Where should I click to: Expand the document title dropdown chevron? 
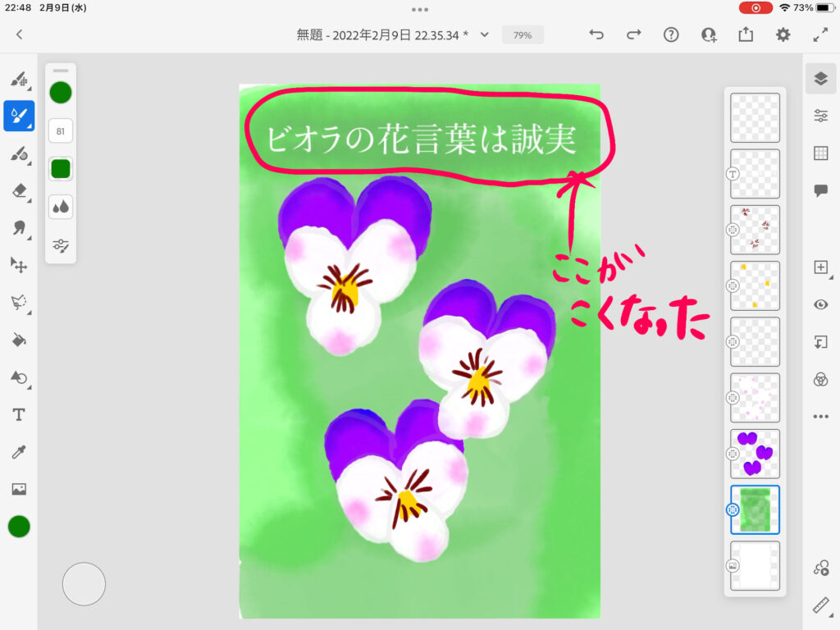[485, 34]
